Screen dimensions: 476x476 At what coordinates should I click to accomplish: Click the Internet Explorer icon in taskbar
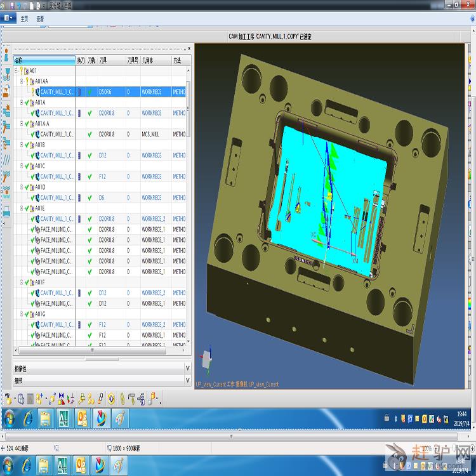click(x=28, y=418)
